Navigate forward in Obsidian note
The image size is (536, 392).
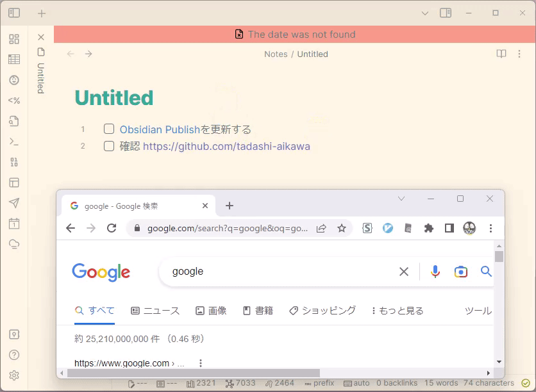tap(88, 54)
